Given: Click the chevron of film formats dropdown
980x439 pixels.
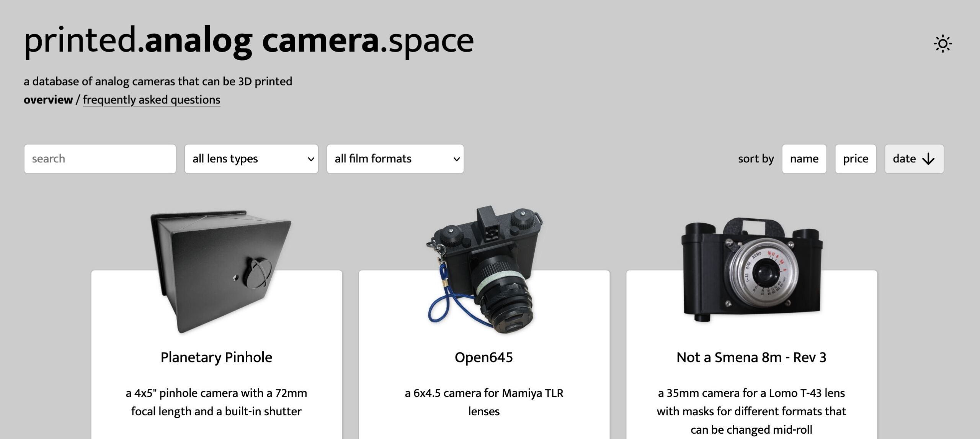Looking at the screenshot, I should [x=456, y=159].
